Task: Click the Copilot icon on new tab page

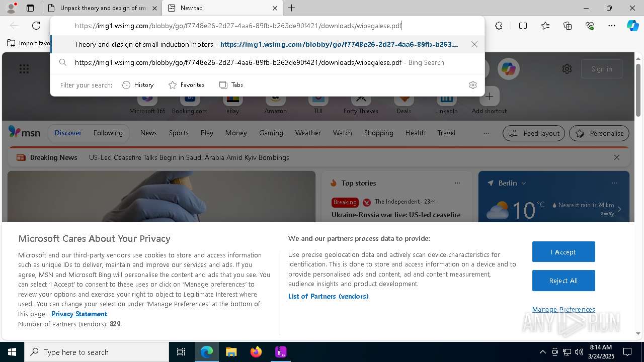Action: click(x=509, y=69)
